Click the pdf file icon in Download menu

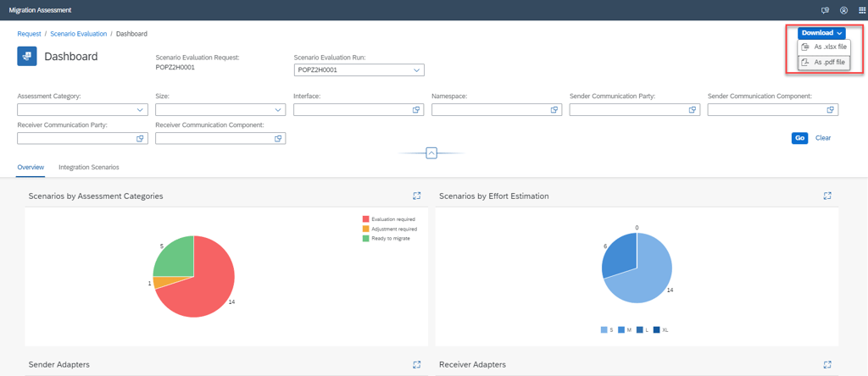click(x=805, y=63)
